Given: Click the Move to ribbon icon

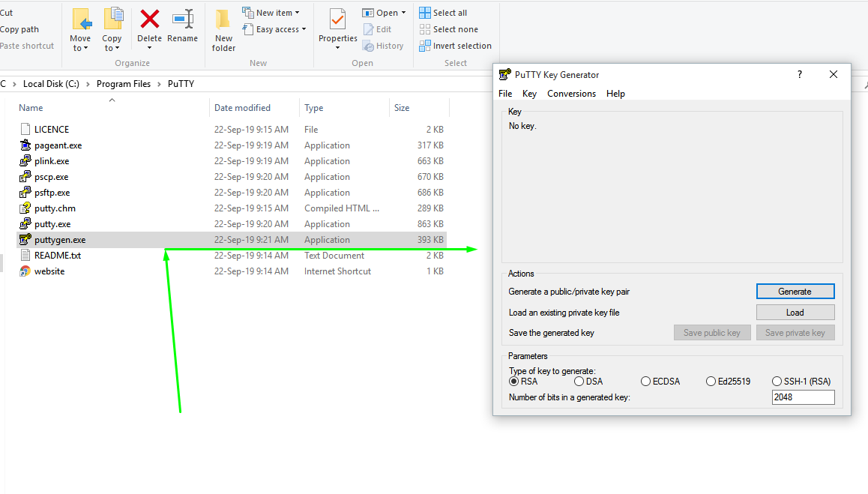Looking at the screenshot, I should point(82,19).
